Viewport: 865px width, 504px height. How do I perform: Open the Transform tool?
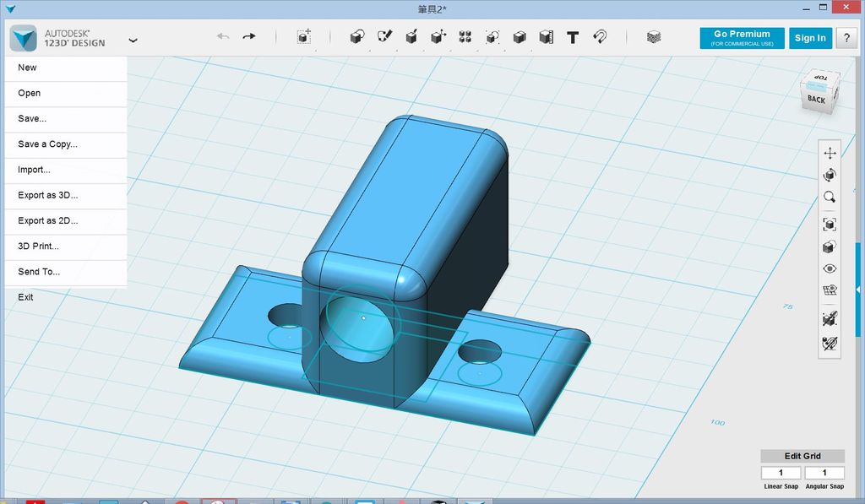(303, 37)
